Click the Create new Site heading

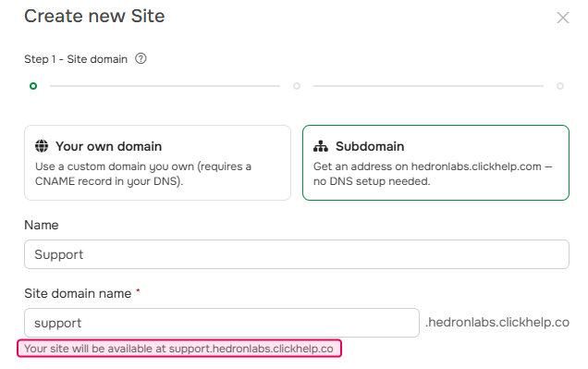[x=94, y=16]
